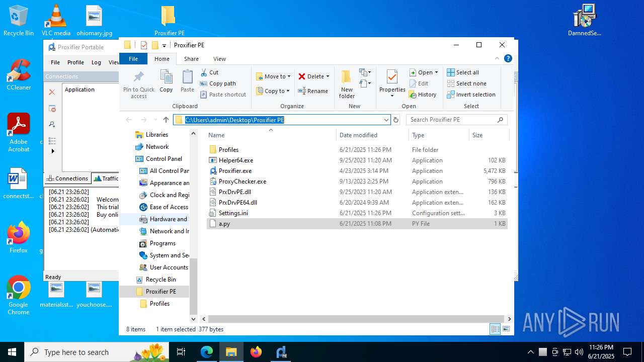This screenshot has height=362, width=644.
Task: Open Proxifier Log menu
Action: [96, 62]
